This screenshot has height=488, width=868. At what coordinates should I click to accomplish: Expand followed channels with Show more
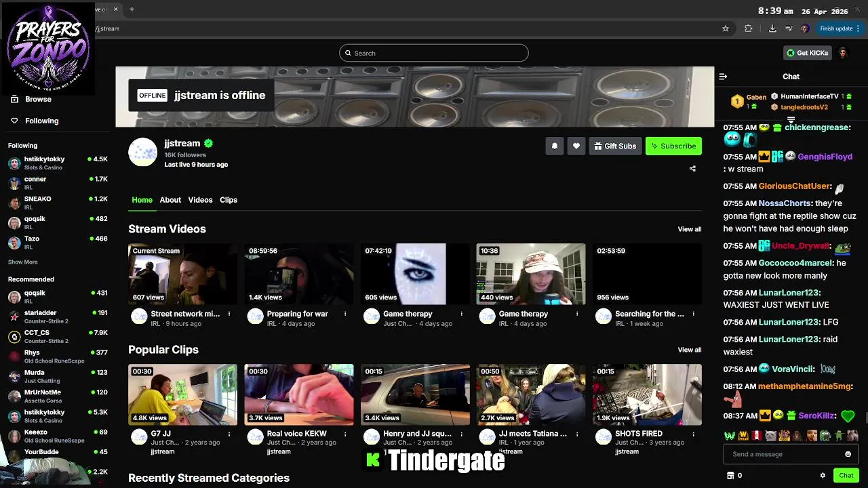pyautogui.click(x=23, y=262)
